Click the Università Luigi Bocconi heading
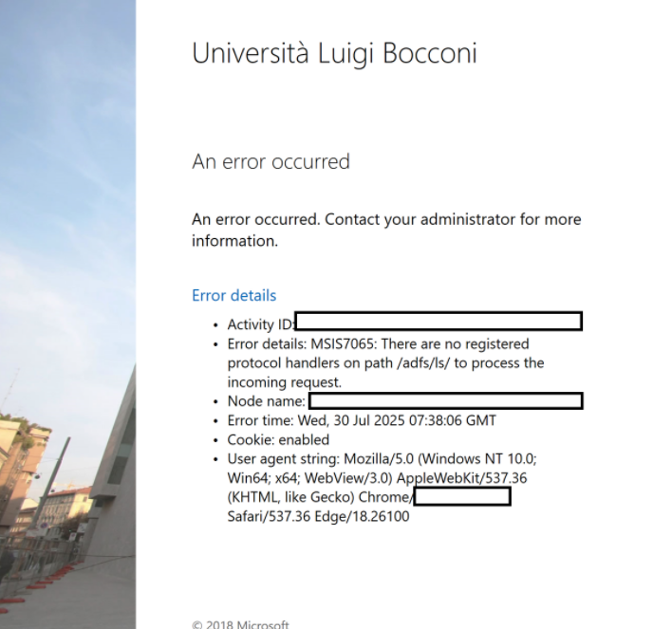The height and width of the screenshot is (629, 672). 334,53
